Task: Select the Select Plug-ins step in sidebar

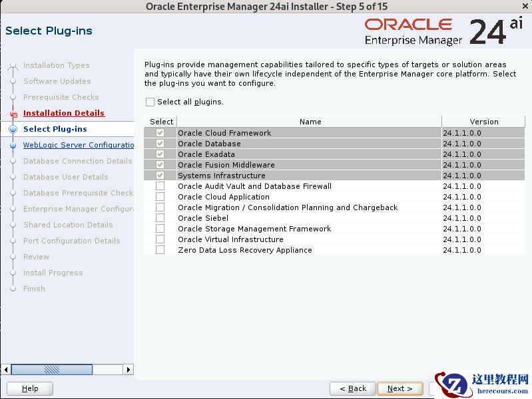Action: pos(55,129)
